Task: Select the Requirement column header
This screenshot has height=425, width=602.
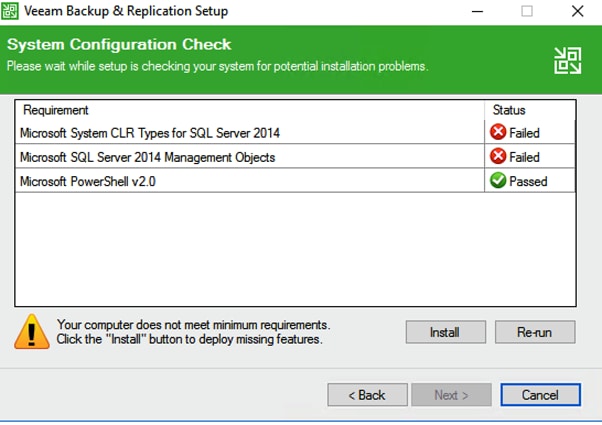Action: (x=250, y=110)
